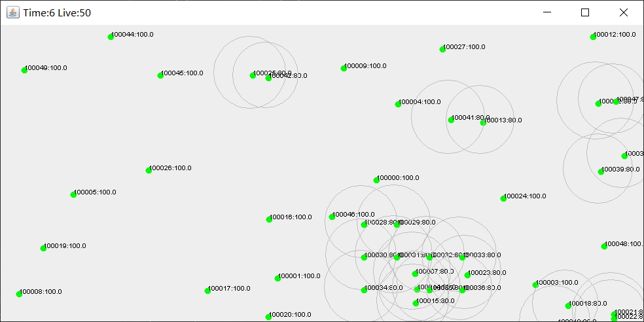The width and height of the screenshot is (644, 322).
Task: Click the label text 100000:100.0
Action: point(398,178)
